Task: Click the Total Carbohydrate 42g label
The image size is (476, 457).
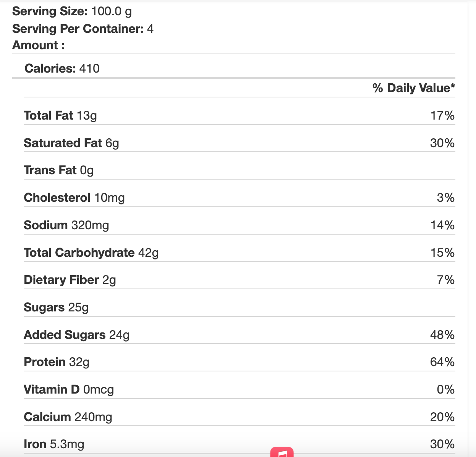Action: coord(91,253)
